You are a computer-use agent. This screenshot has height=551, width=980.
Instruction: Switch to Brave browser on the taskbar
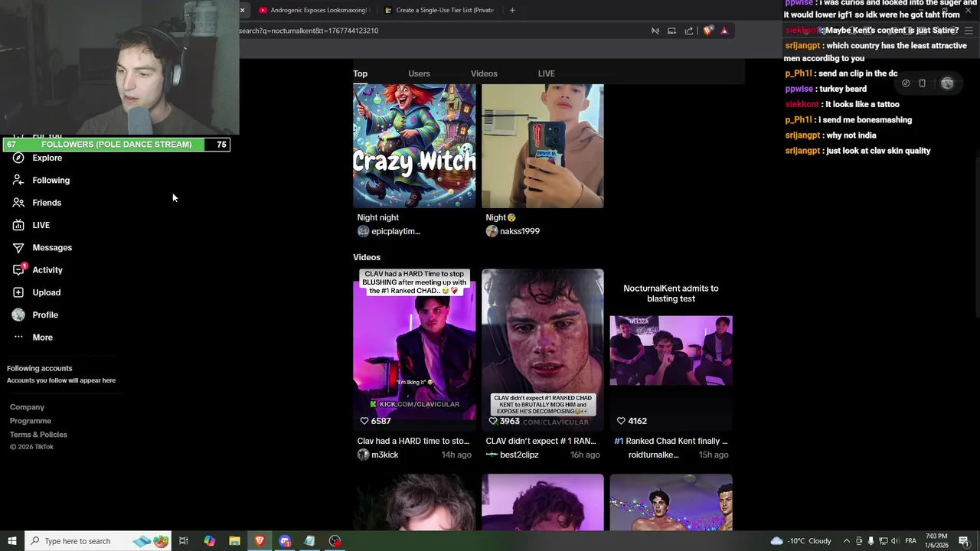260,541
